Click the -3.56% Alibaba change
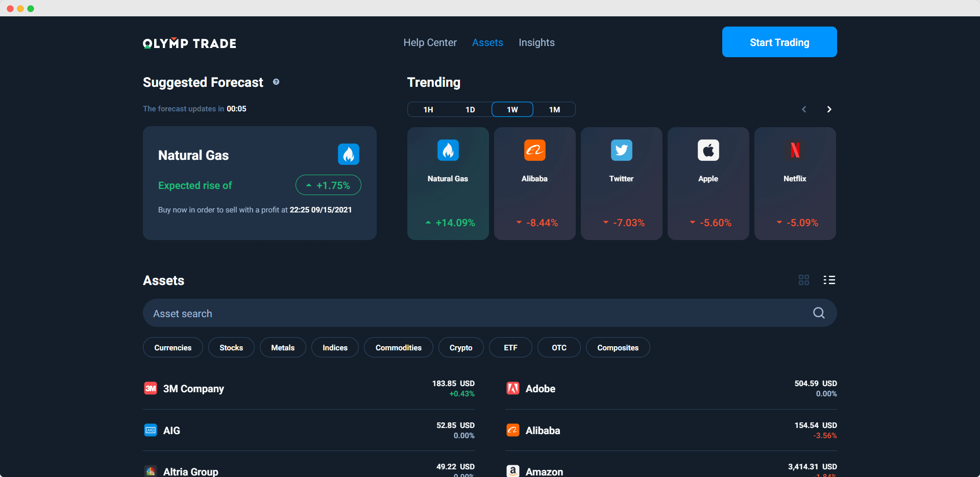 pos(825,436)
